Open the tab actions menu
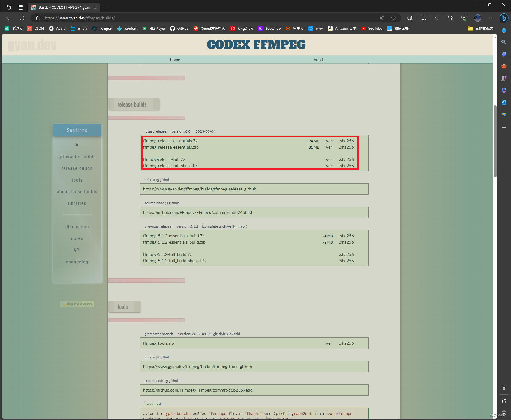This screenshot has width=511, height=420. (x=20, y=7)
